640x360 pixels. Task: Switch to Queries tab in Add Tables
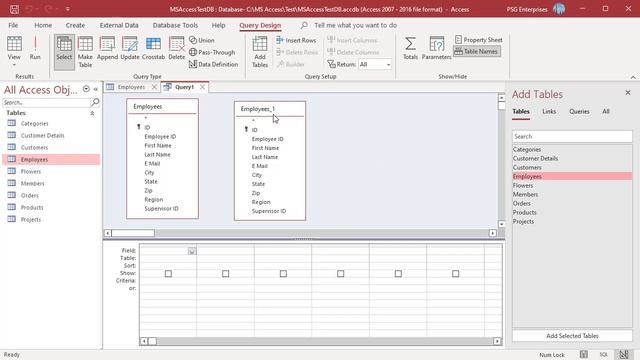[x=579, y=111]
